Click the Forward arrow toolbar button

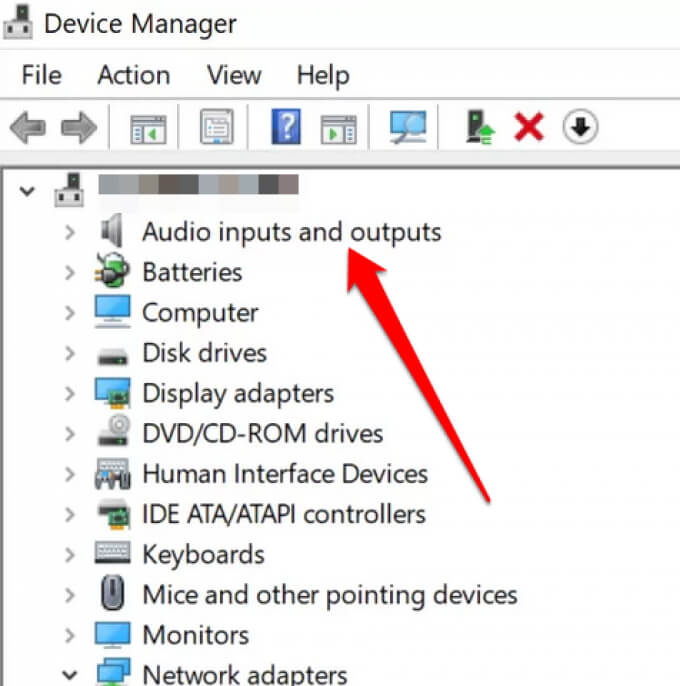79,127
